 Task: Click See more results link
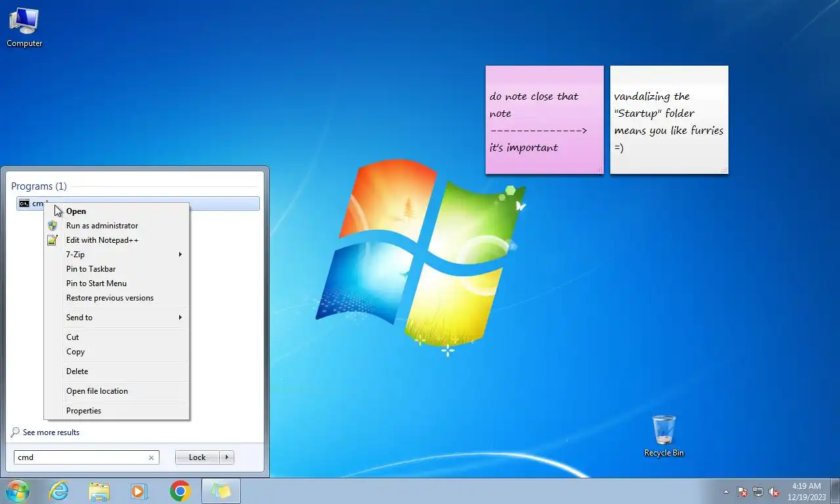click(x=51, y=432)
